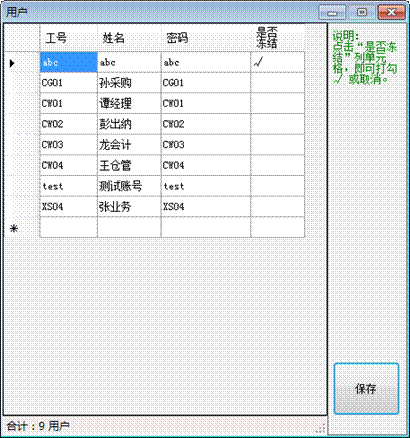Select the CW04 工号 cell

pyautogui.click(x=69, y=166)
